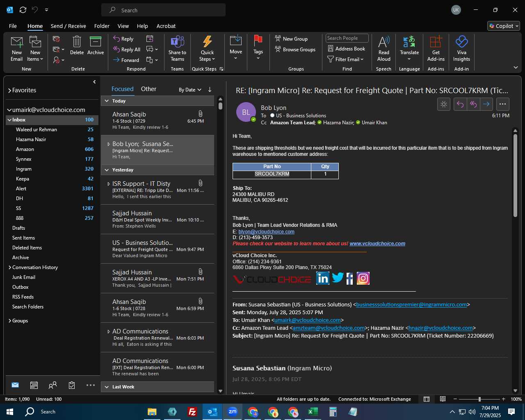Expand the Favorites folder group

(9, 91)
